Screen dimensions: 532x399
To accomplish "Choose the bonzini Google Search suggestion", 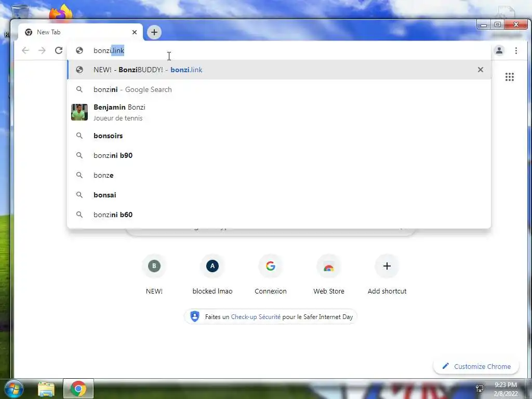I will [279, 89].
